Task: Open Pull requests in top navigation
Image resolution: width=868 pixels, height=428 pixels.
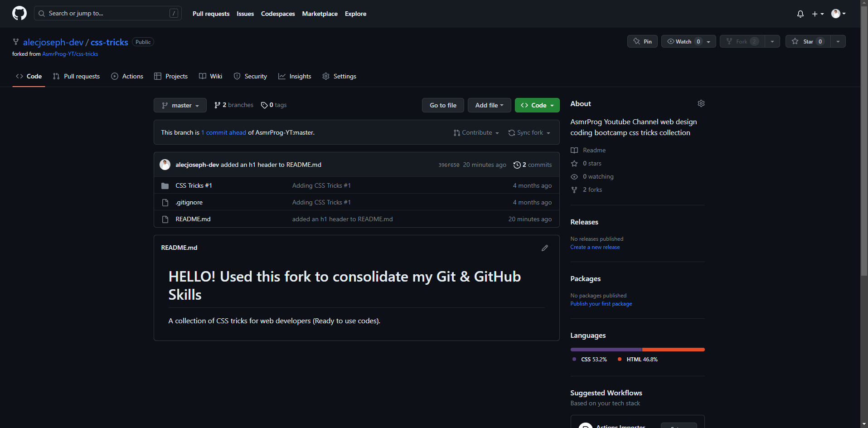Action: (x=211, y=14)
